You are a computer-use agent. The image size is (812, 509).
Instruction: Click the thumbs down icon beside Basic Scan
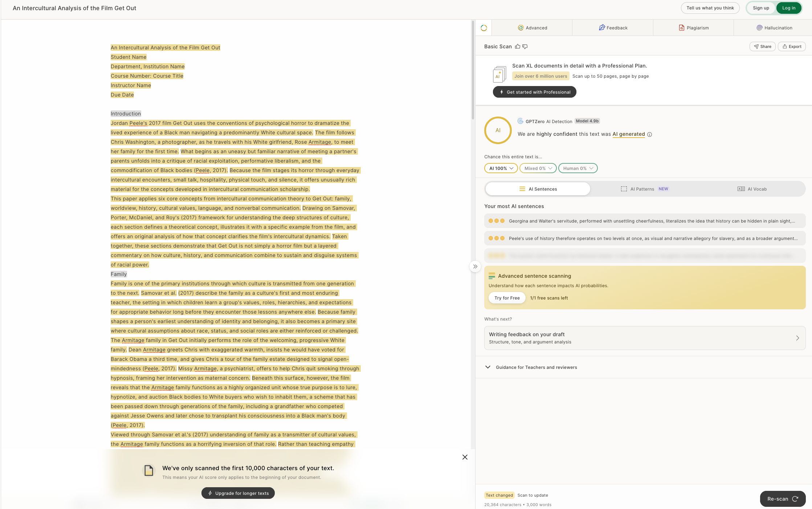(525, 46)
